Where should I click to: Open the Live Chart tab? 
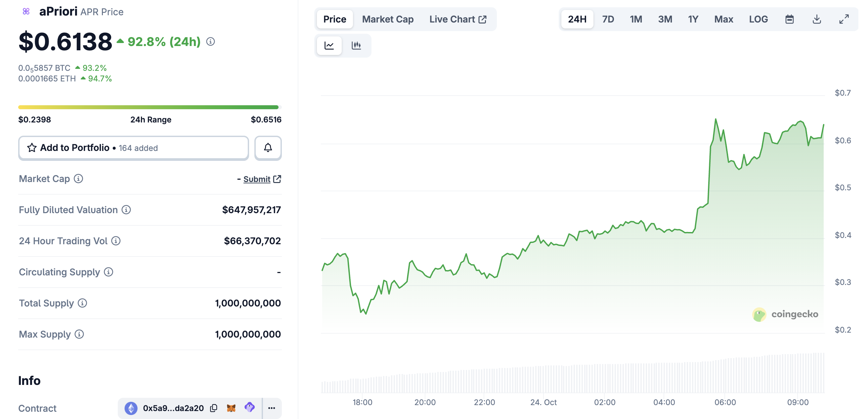click(x=457, y=19)
